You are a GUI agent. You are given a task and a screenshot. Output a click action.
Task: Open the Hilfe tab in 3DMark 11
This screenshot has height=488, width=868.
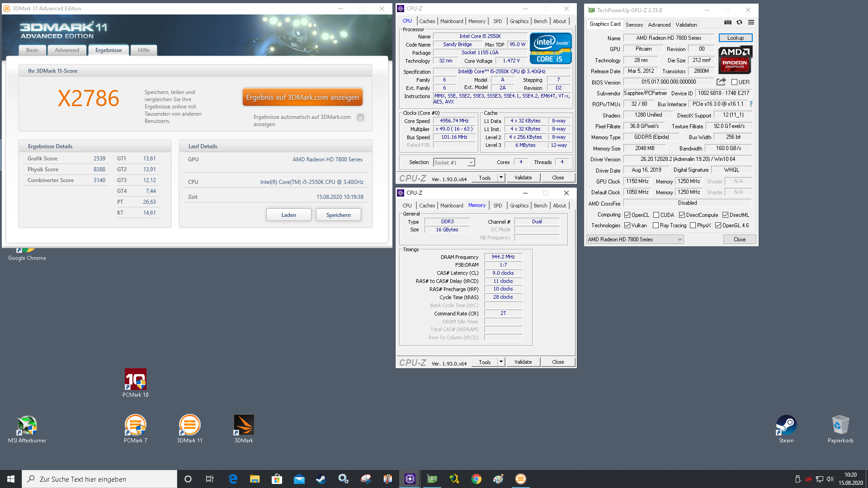(x=144, y=50)
